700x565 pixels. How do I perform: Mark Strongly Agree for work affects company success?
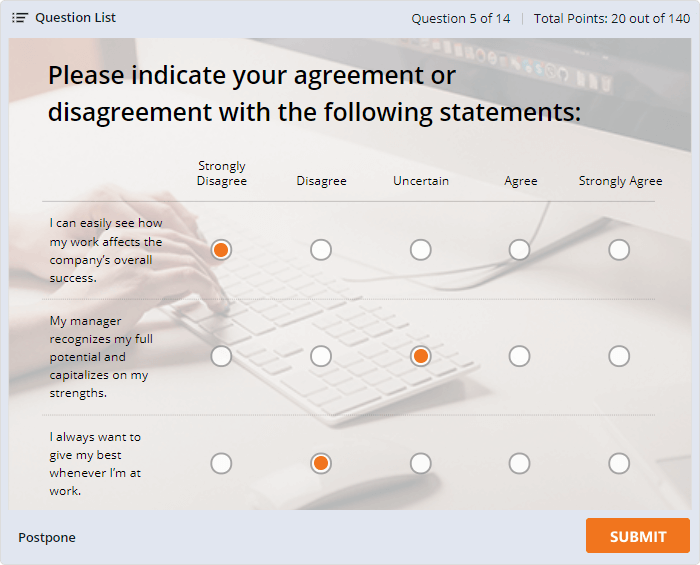point(619,249)
